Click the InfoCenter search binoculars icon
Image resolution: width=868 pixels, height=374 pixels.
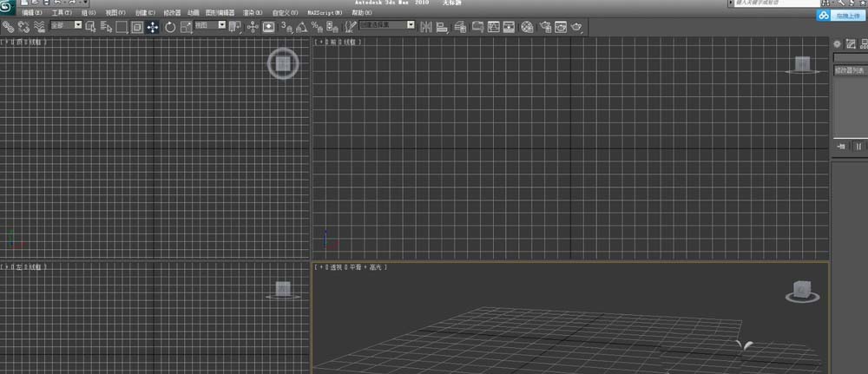(825, 3)
